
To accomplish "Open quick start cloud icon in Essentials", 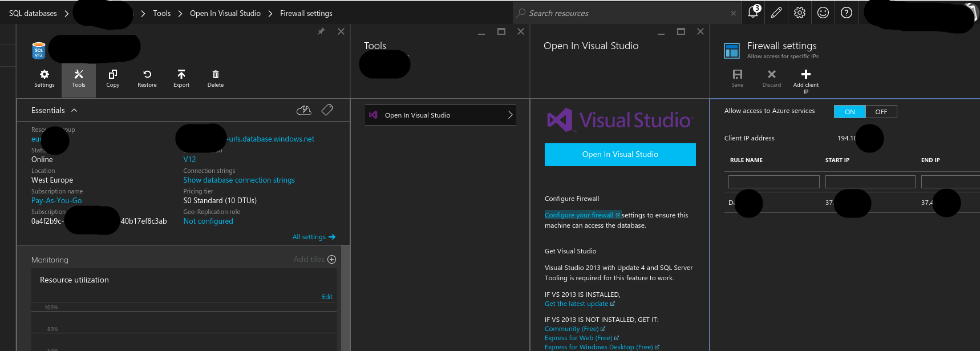I will 304,110.
